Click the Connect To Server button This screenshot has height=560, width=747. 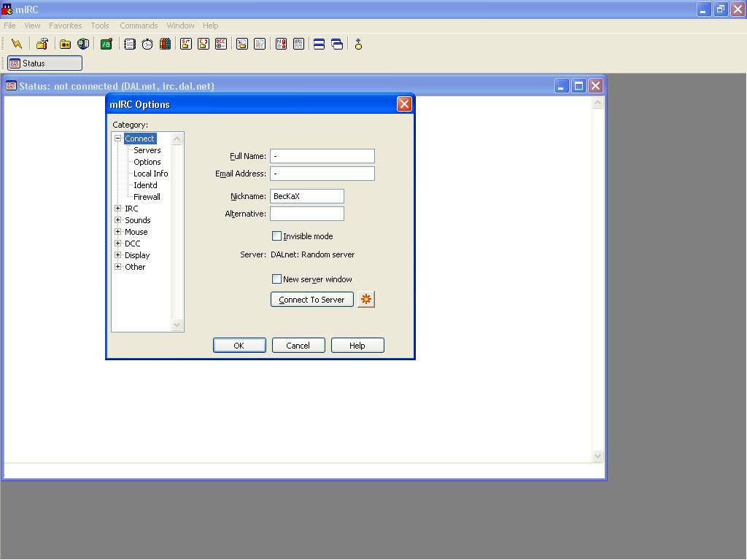[312, 300]
